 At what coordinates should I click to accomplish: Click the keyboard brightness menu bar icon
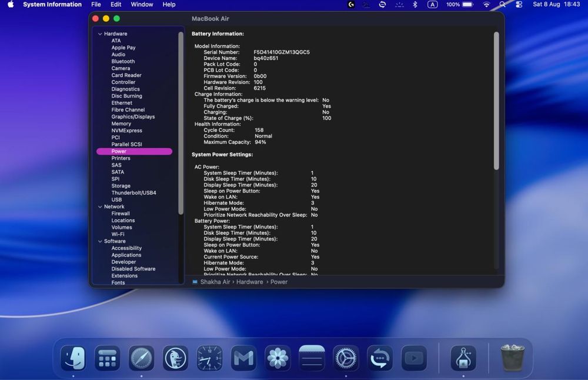(x=399, y=5)
